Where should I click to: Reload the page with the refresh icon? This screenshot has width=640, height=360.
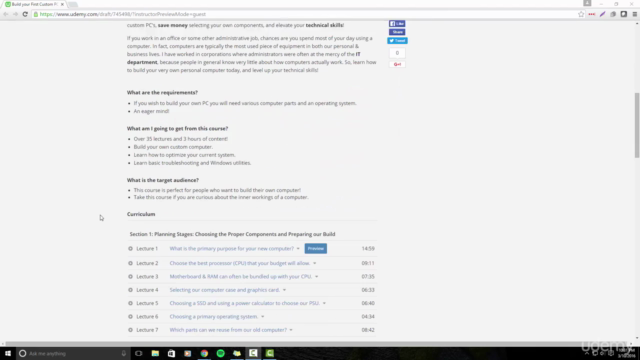click(x=25, y=14)
